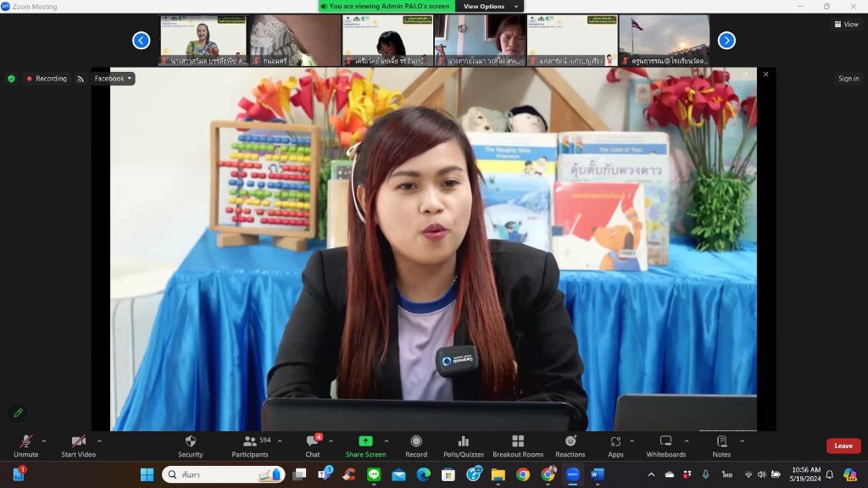
Task: Open Microsoft Edge from the taskbar
Action: coord(424,474)
